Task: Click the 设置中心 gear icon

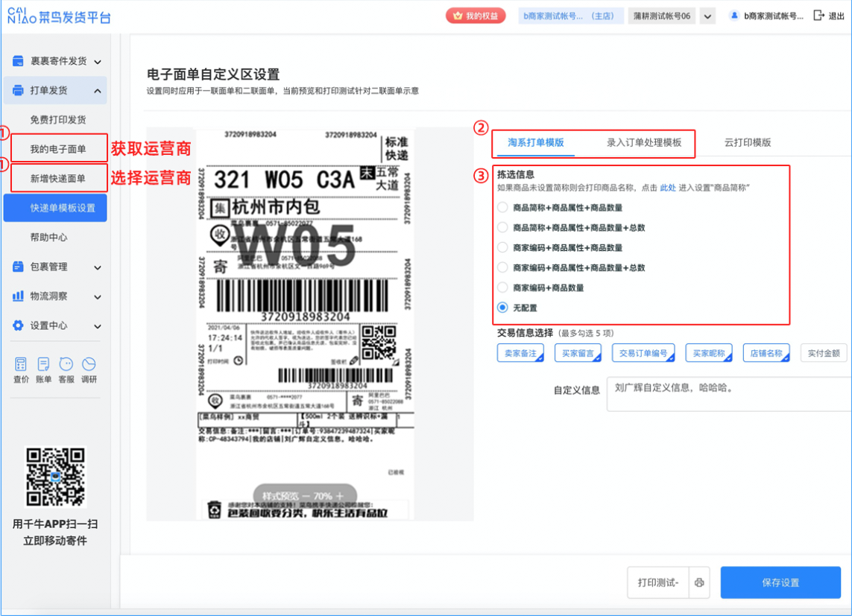Action: (18, 325)
